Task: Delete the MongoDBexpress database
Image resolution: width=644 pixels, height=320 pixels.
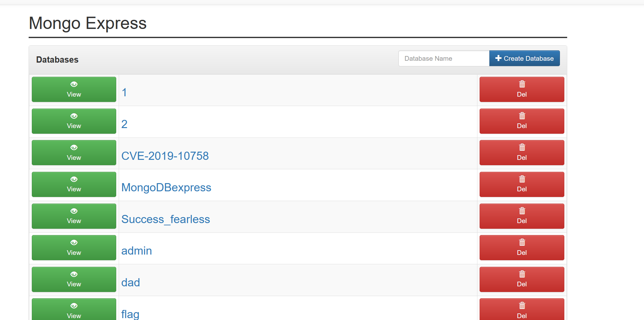Action: pos(522,184)
